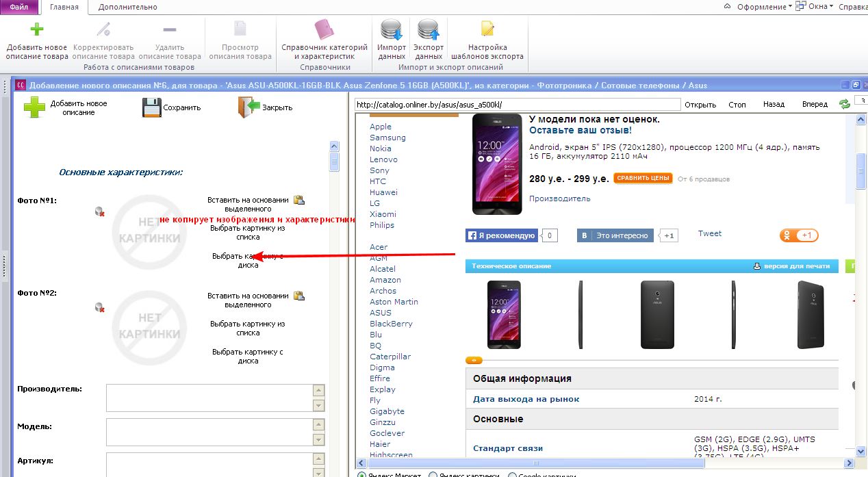
Task: Open the 'Файл' menu
Action: click(x=18, y=7)
